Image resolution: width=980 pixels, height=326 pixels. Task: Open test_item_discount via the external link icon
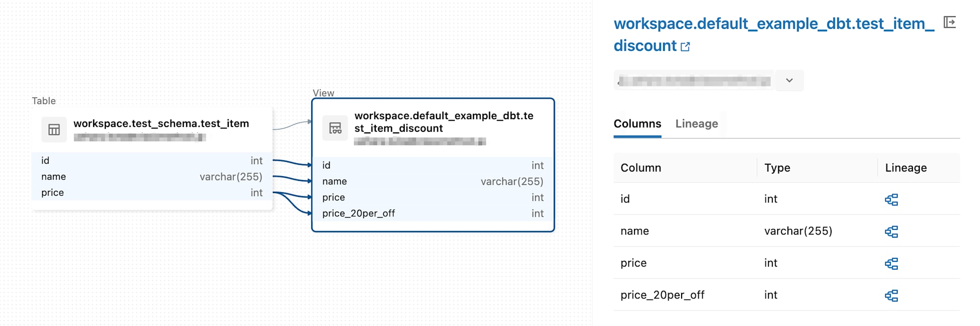coord(686,46)
